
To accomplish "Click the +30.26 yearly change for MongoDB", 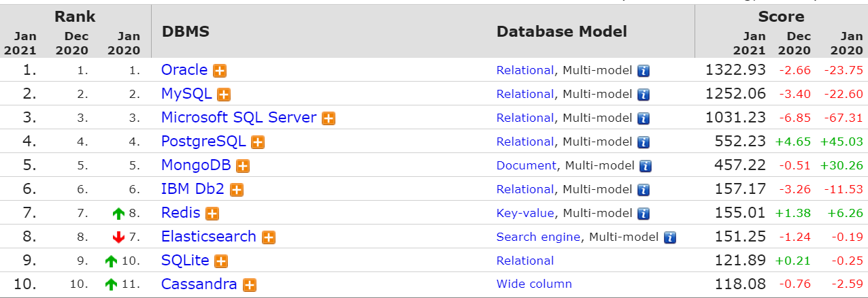I will (841, 165).
